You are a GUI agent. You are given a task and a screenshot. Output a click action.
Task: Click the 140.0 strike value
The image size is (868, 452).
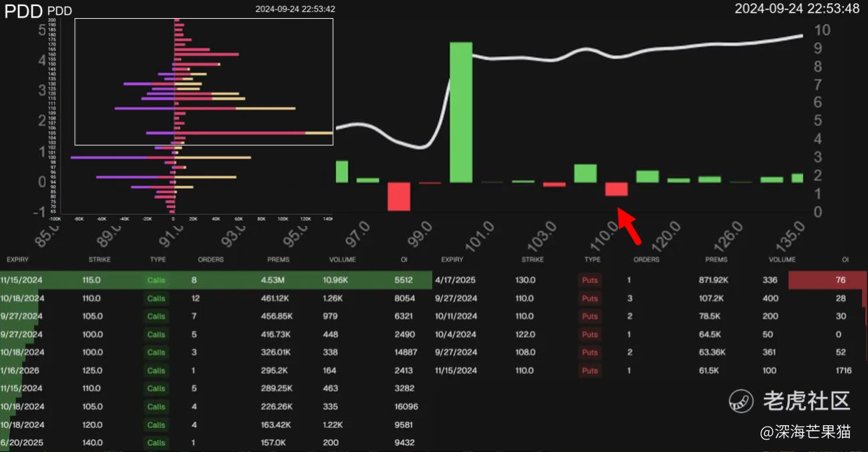(x=92, y=443)
